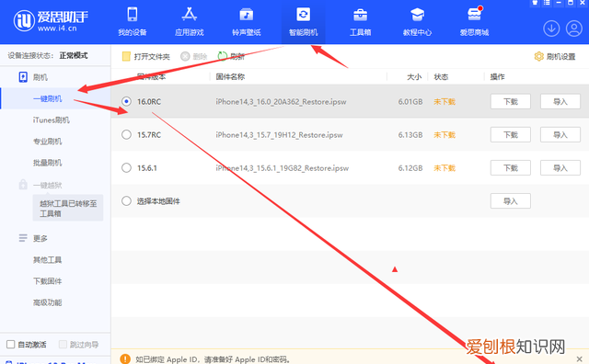The height and width of the screenshot is (364, 589).
Task: Import a local firmware file
Action: [511, 201]
